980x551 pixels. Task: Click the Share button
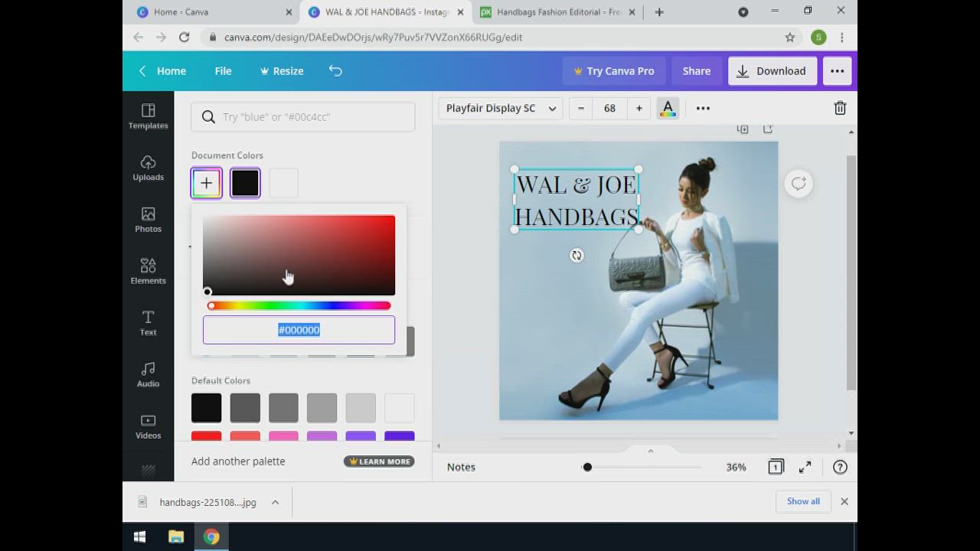click(x=696, y=70)
